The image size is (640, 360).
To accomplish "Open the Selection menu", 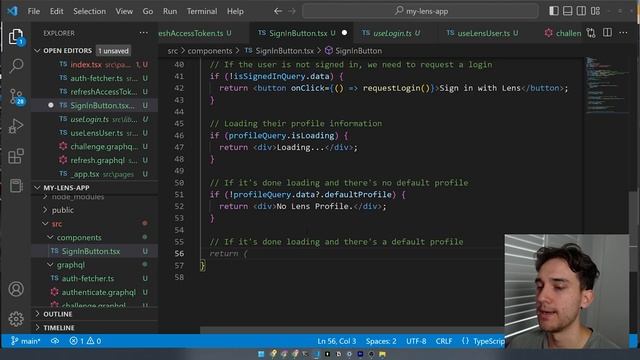I will click(x=89, y=11).
